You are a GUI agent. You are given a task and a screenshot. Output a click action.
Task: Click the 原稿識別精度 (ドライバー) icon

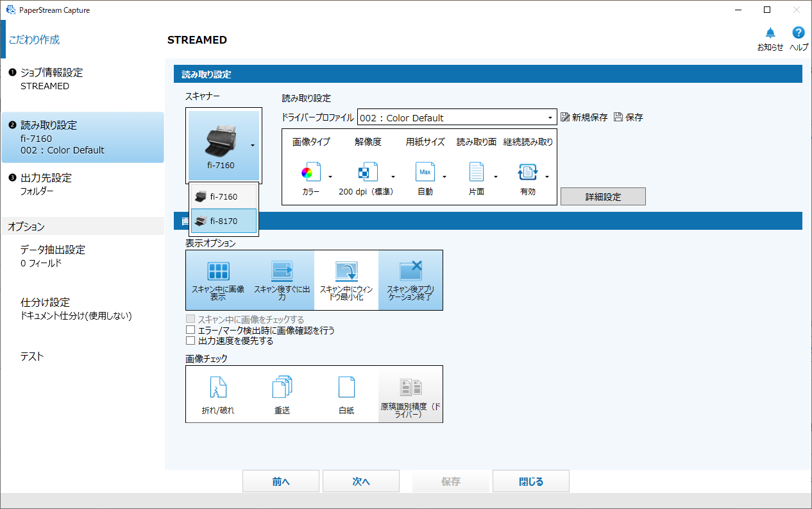[410, 387]
